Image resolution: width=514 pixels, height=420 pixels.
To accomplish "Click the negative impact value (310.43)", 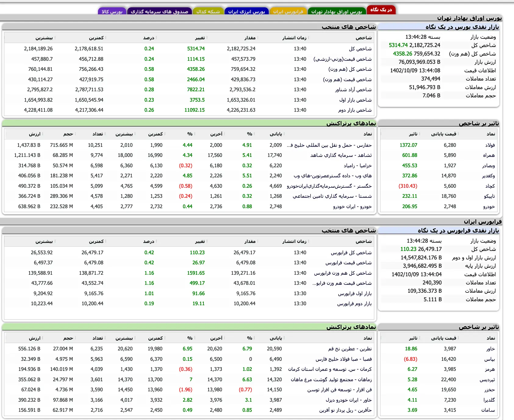I will tap(408, 186).
